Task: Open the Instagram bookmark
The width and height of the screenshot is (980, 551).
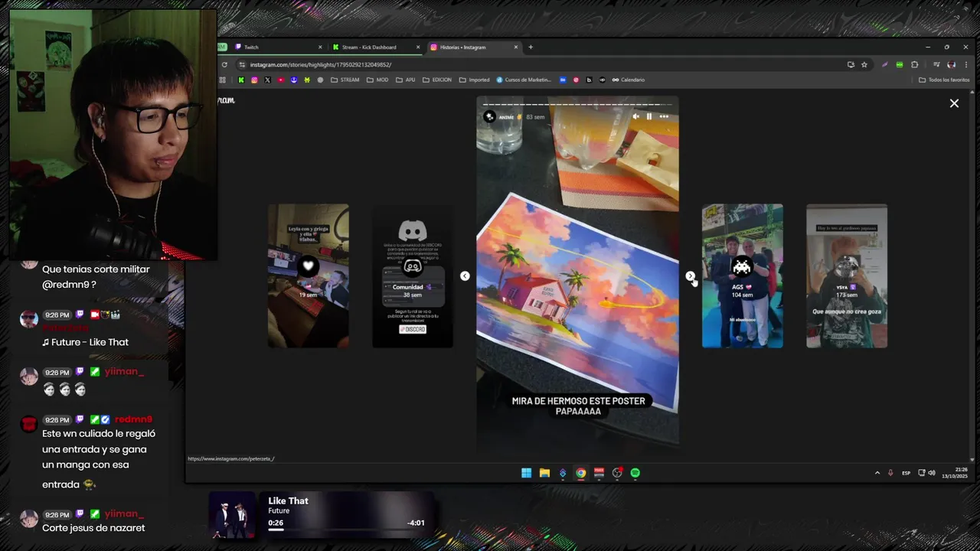Action: [x=254, y=80]
